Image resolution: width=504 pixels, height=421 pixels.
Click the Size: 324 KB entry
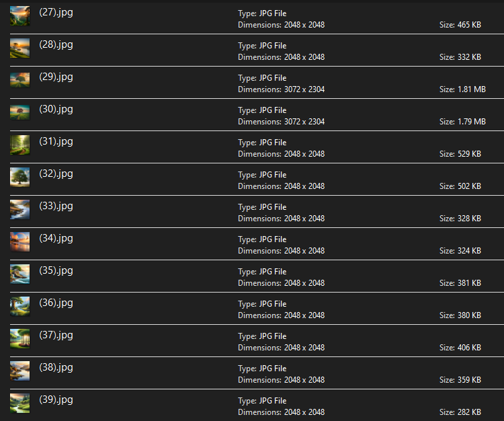pos(460,251)
